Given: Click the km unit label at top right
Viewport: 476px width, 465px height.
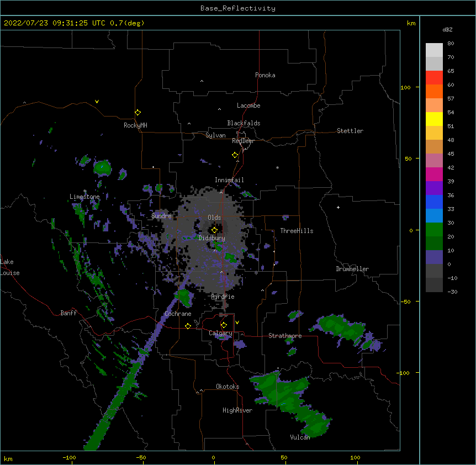Looking at the screenshot, I should pyautogui.click(x=411, y=23).
